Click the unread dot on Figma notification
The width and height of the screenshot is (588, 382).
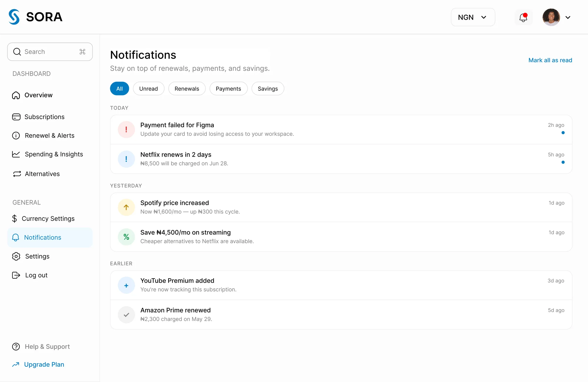(x=563, y=133)
